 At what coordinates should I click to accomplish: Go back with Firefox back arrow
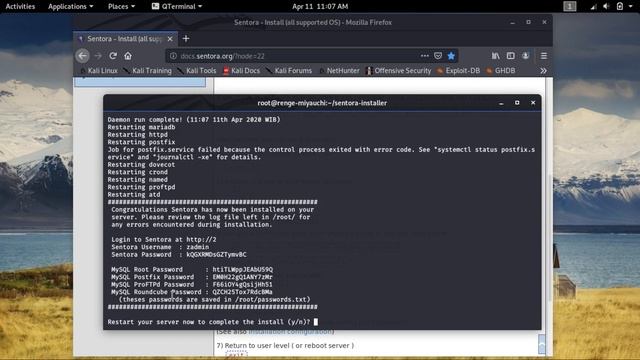(x=82, y=56)
